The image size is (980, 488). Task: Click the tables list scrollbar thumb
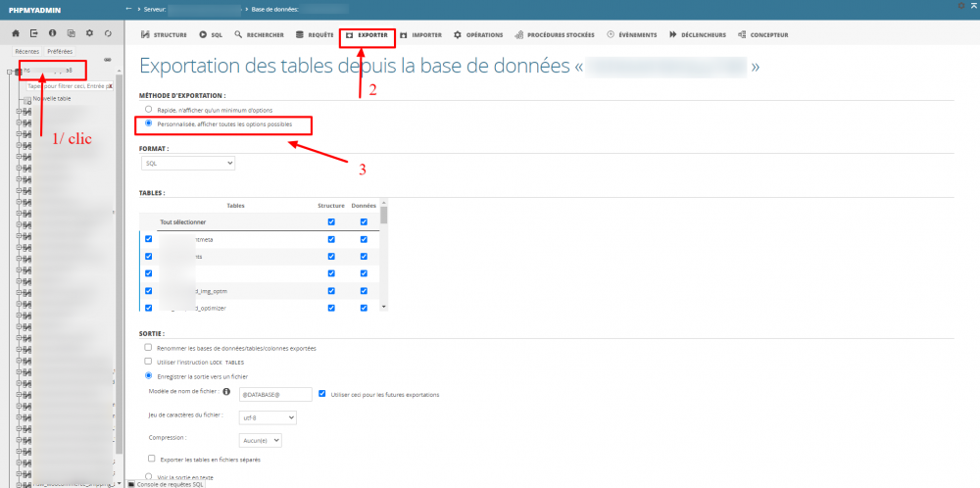click(384, 215)
